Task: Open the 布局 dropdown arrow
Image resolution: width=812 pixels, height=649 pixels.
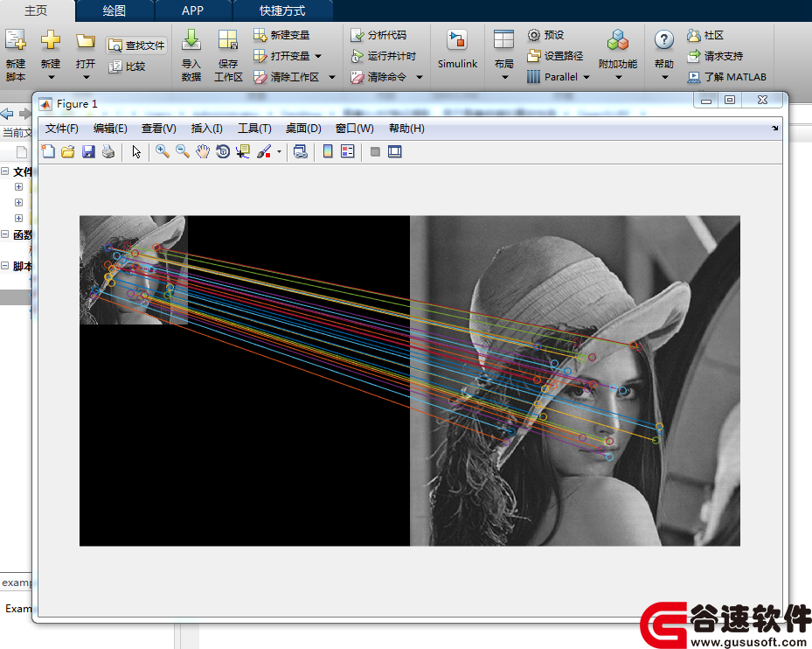Action: [505, 77]
